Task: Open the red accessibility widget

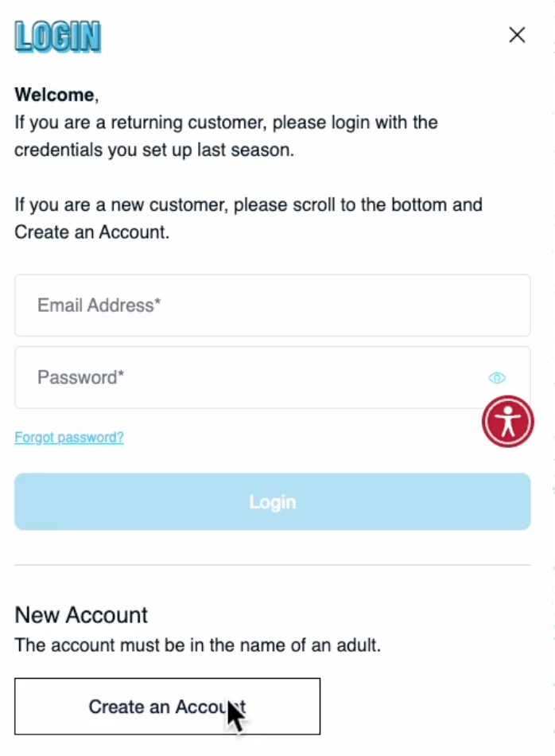Action: click(x=508, y=422)
